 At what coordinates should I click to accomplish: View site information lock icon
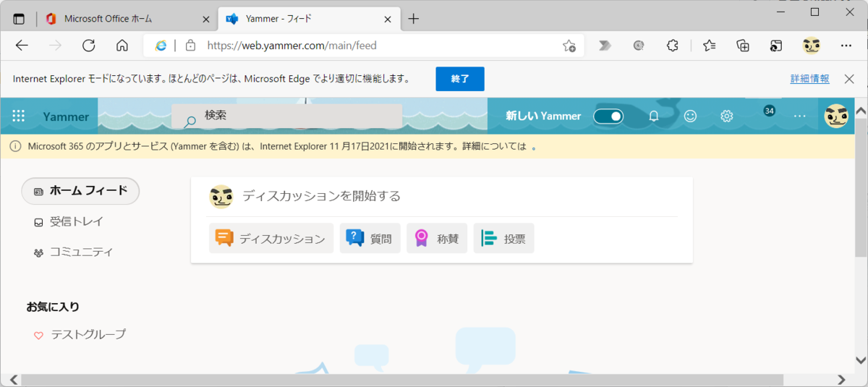190,46
